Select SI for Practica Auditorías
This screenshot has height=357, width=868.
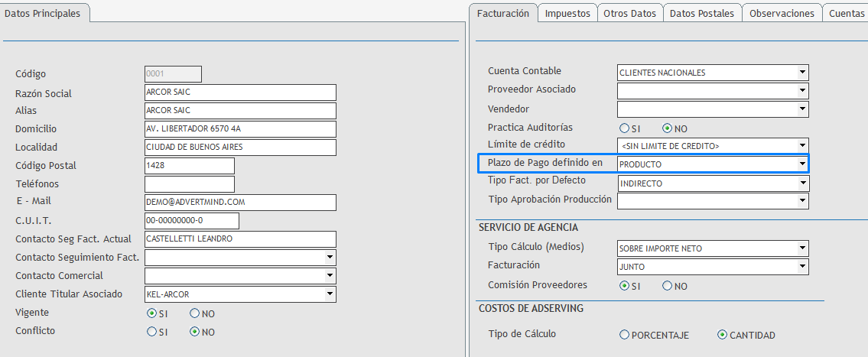click(625, 128)
